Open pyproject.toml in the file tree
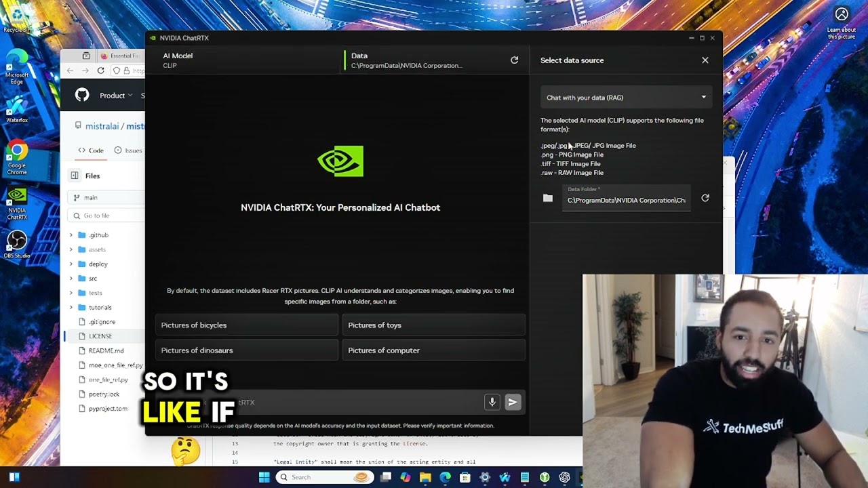 click(x=108, y=409)
